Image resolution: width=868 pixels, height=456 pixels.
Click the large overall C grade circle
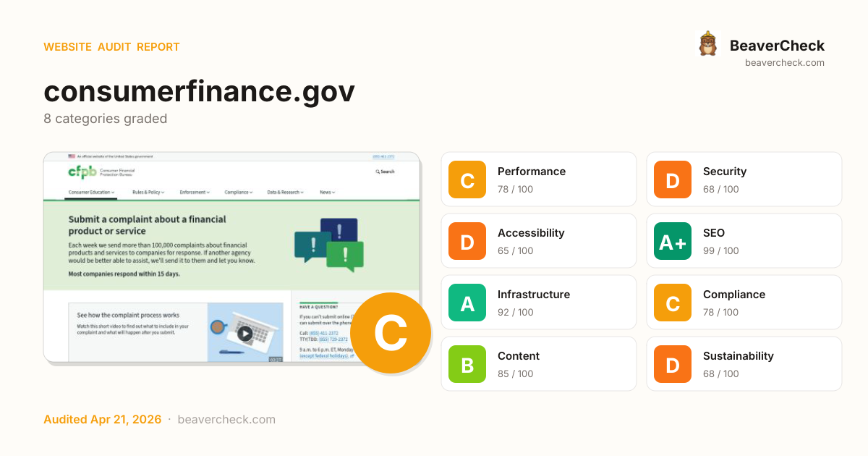tap(391, 333)
